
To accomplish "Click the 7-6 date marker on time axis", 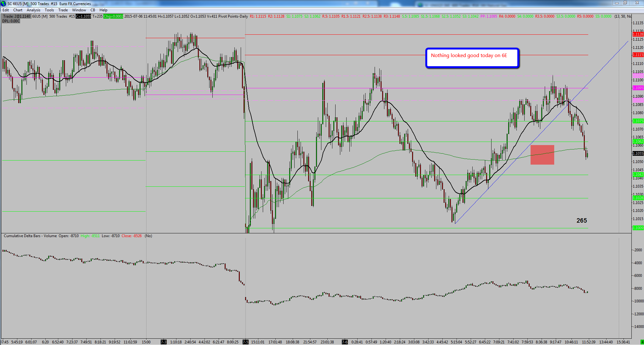I will [x=345, y=342].
